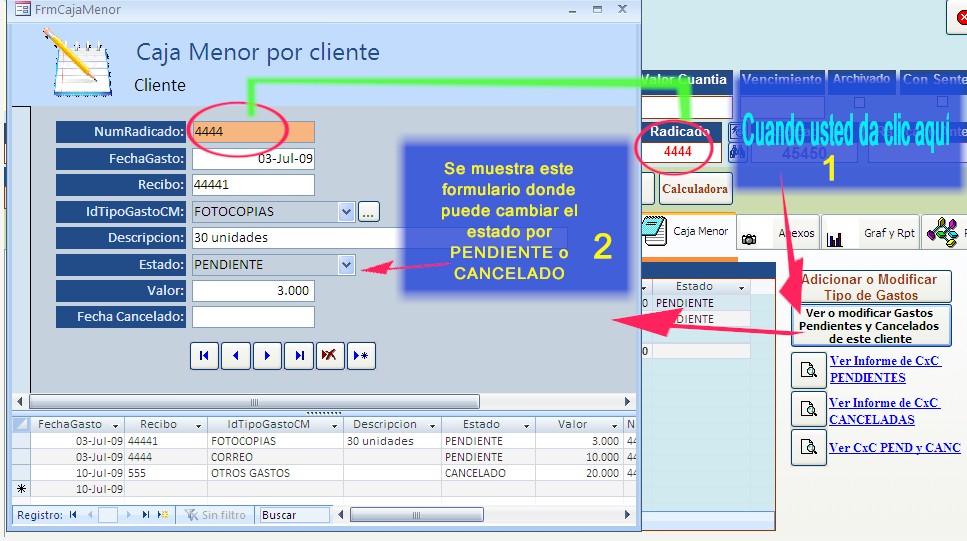The width and height of the screenshot is (967, 541).
Task: Click the bar chart icon tab
Action: [834, 239]
